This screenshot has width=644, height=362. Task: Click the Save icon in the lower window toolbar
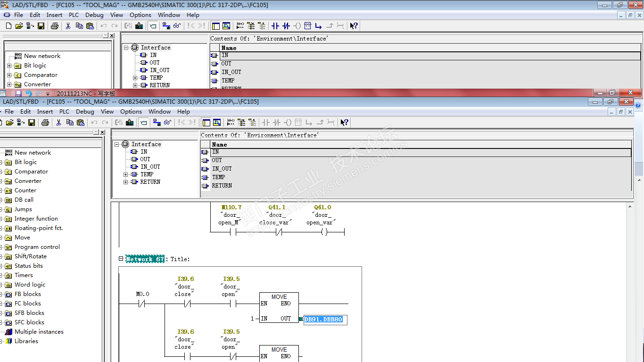point(32,123)
